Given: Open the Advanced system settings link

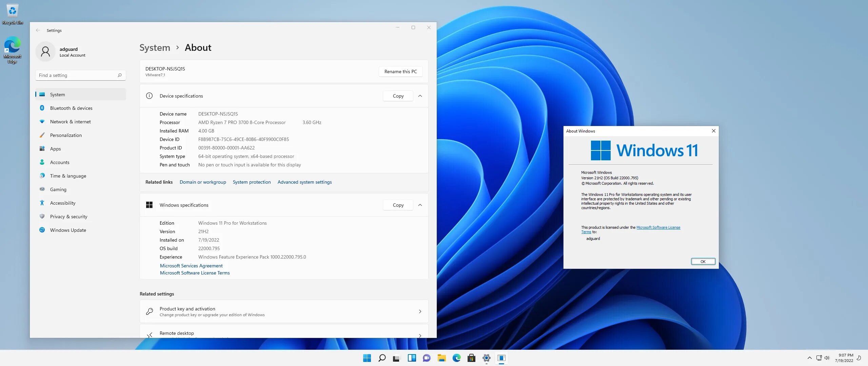Looking at the screenshot, I should tap(304, 182).
